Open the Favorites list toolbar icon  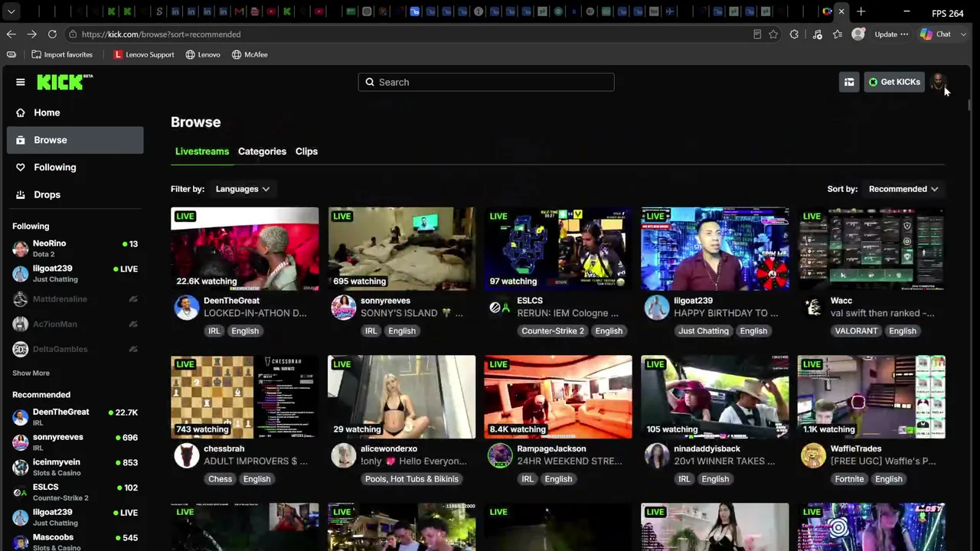click(x=838, y=34)
